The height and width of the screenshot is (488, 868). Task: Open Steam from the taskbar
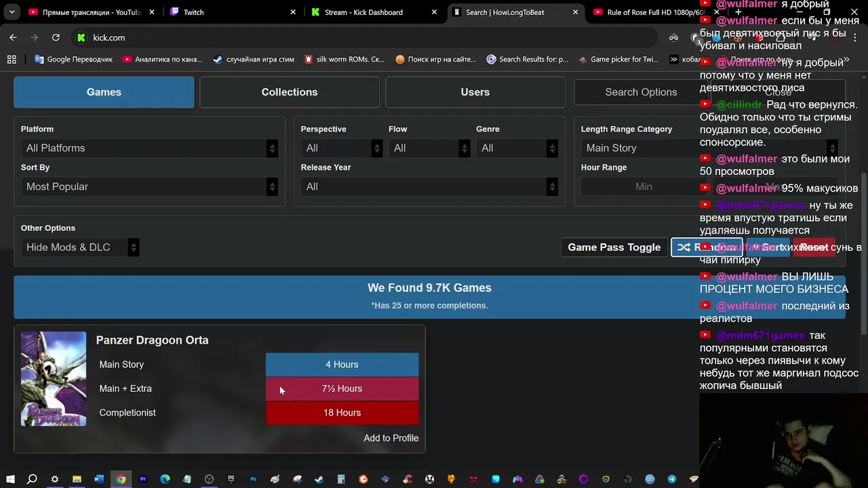(x=319, y=479)
